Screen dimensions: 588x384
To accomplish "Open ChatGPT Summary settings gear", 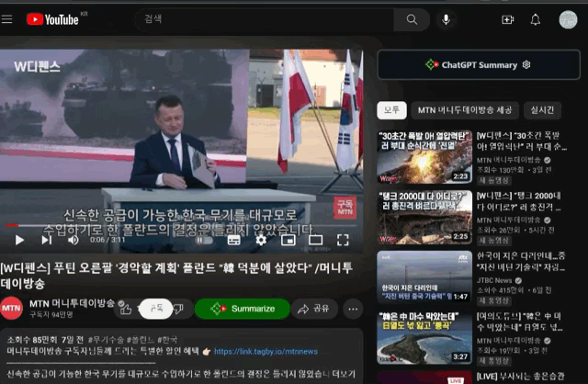I will coord(526,64).
